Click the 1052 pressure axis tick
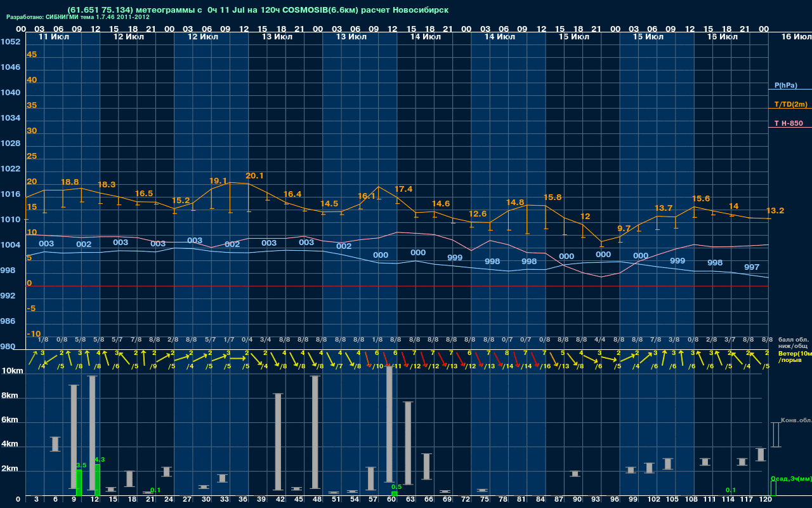Image resolution: width=812 pixels, height=508 pixels. pyautogui.click(x=10, y=42)
